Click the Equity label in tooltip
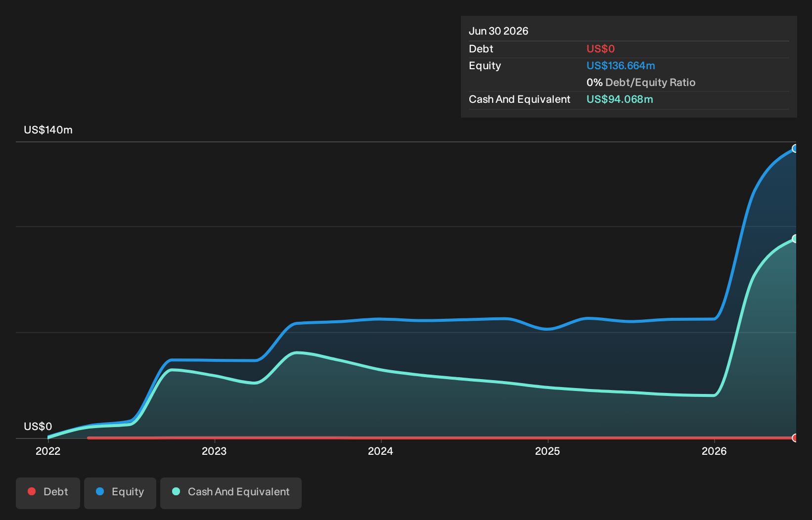 (x=485, y=66)
